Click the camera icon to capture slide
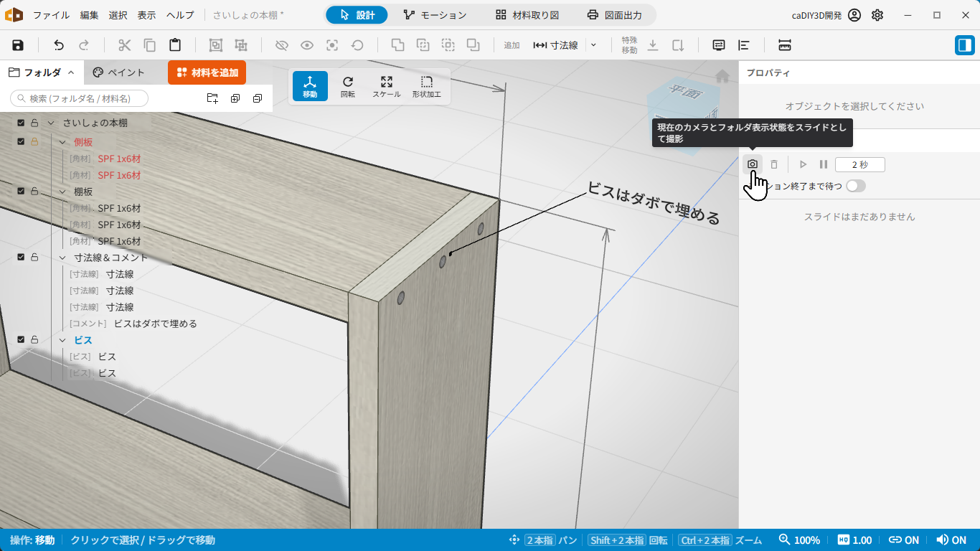Viewport: 980px width, 551px height. pyautogui.click(x=752, y=164)
